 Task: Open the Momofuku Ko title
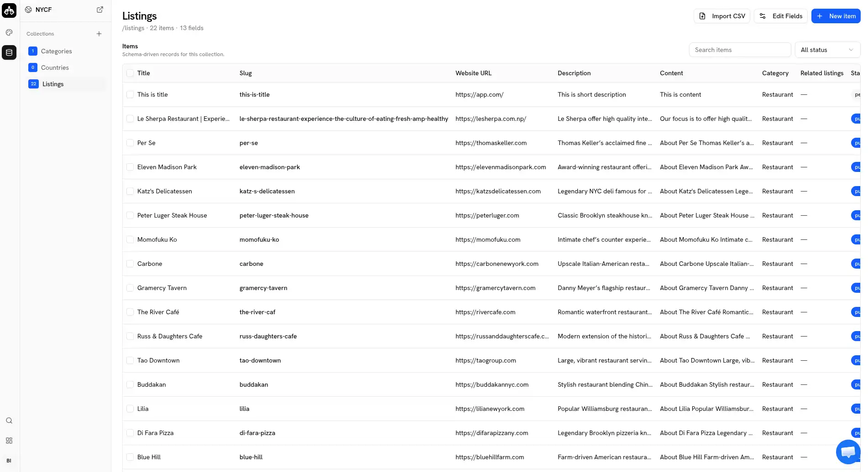(x=157, y=239)
